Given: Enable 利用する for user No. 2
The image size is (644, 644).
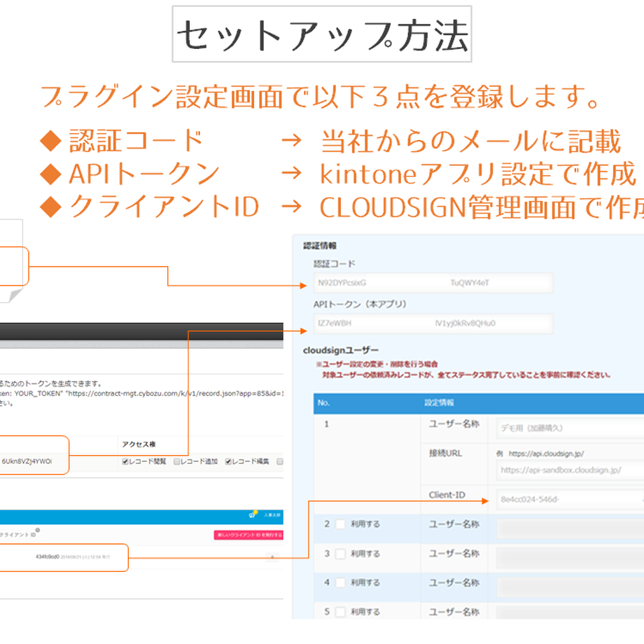Looking at the screenshot, I should pyautogui.click(x=340, y=524).
